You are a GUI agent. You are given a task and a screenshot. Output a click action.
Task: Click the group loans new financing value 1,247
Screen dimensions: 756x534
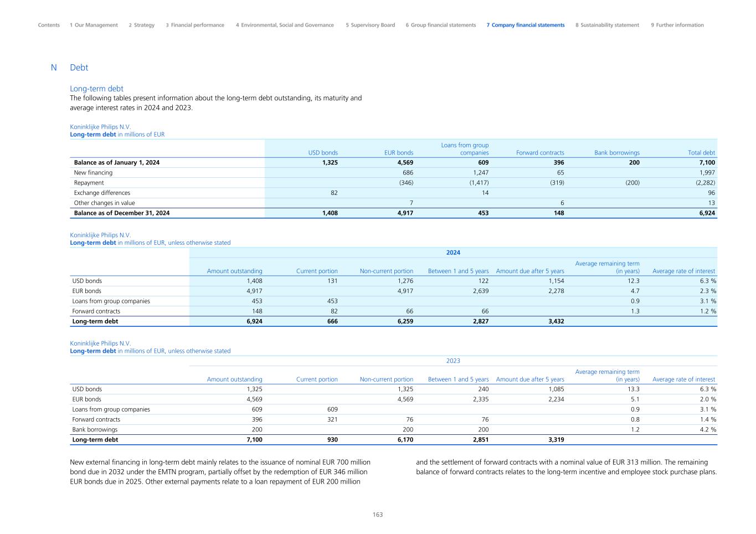pyautogui.click(x=481, y=173)
